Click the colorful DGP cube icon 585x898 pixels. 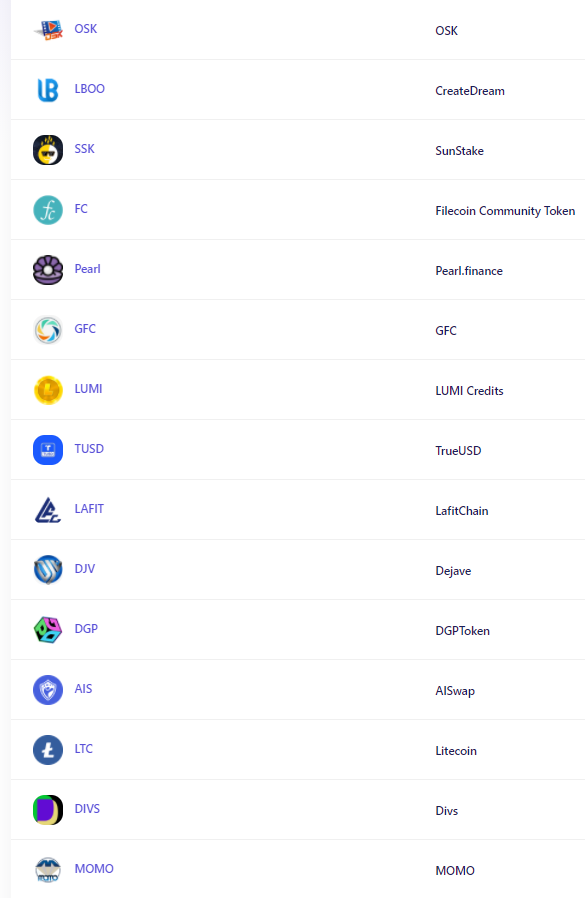[48, 630]
